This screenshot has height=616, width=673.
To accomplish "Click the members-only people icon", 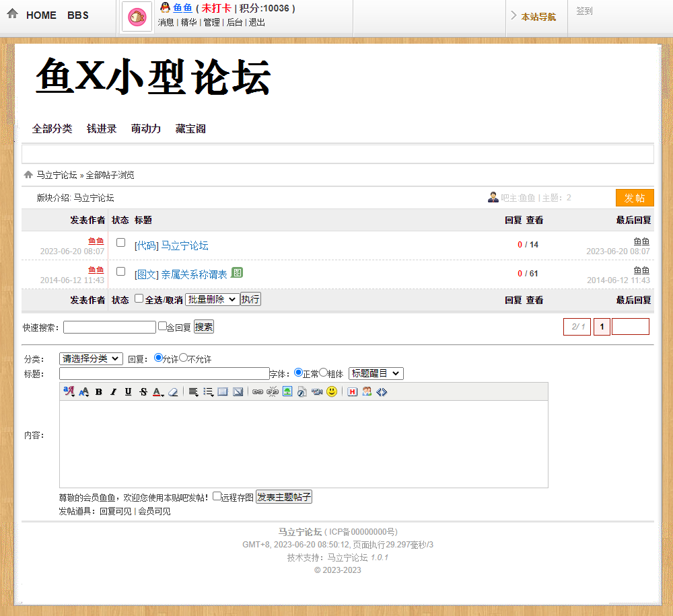I will [367, 391].
